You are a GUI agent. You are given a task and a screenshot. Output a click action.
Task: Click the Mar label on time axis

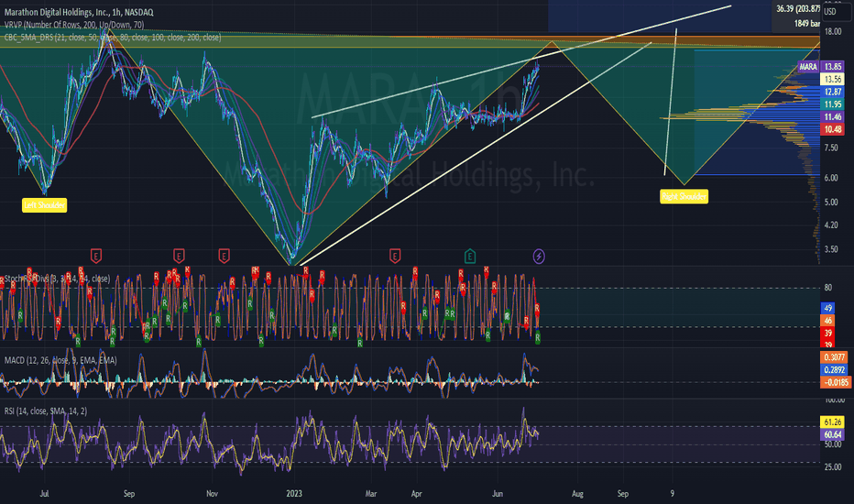(371, 494)
